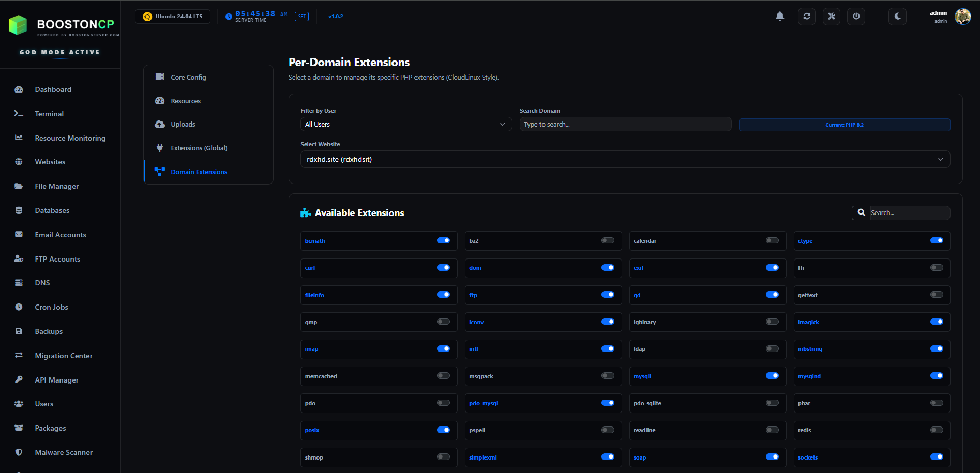Expand the Select Website dropdown
Screen dimensions: 980x473
point(625,159)
